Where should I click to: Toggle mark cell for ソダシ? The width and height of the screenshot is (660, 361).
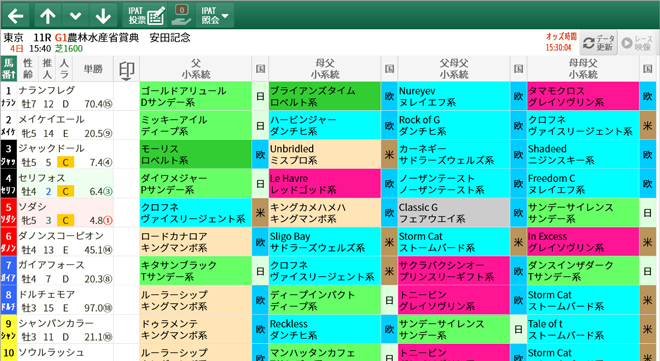point(126,213)
